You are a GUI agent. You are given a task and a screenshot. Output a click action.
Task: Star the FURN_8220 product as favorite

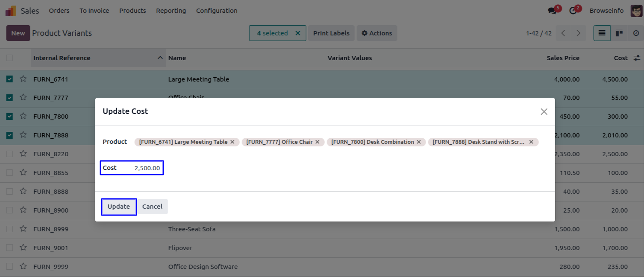(x=23, y=154)
